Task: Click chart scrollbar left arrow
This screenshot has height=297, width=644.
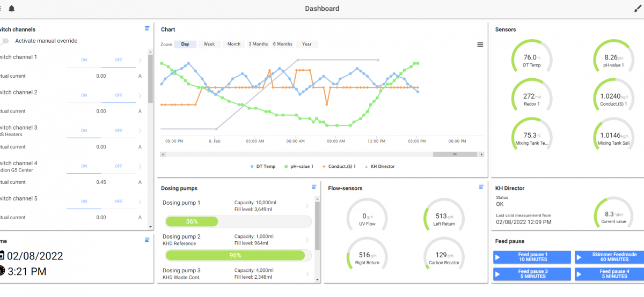Action: pyautogui.click(x=163, y=154)
